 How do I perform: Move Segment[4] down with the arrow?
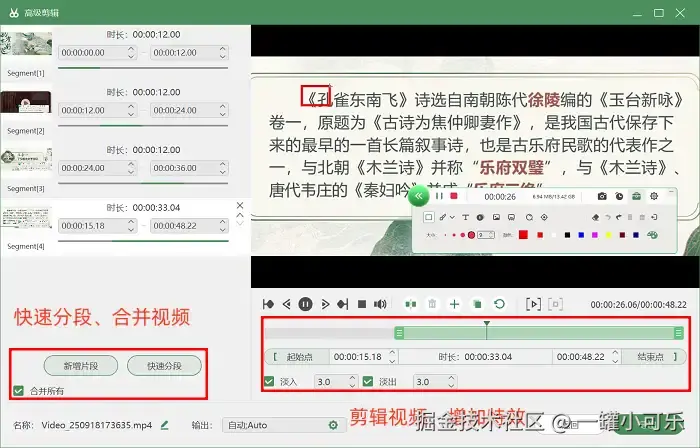point(240,223)
